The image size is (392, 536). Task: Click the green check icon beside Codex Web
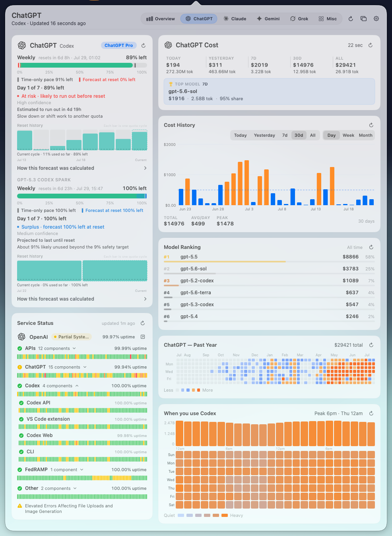tap(21, 435)
